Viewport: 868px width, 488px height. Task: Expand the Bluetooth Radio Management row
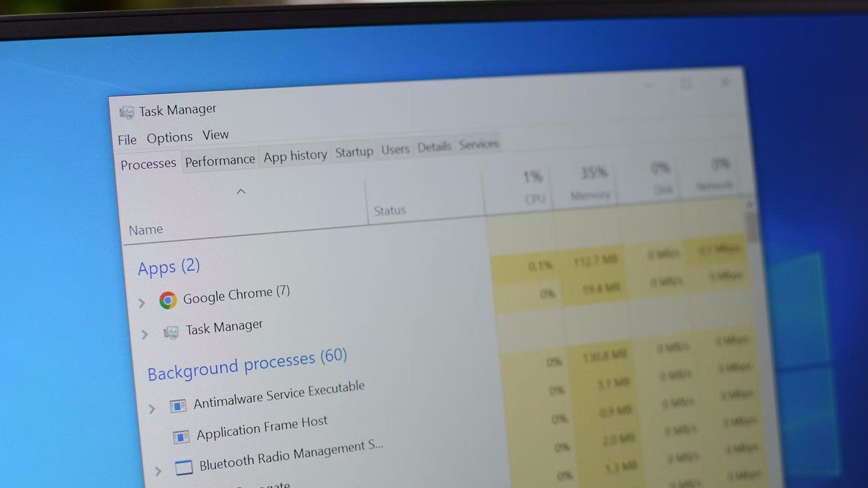[x=158, y=471]
